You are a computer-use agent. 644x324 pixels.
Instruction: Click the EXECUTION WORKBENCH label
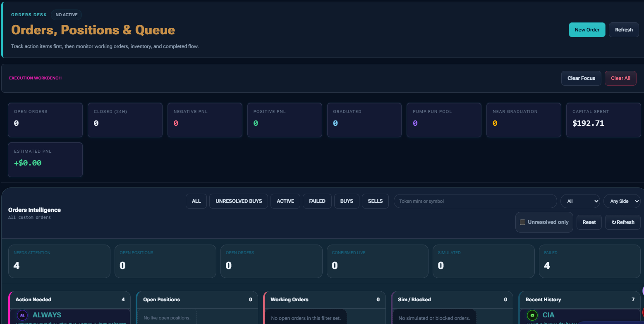tap(35, 78)
